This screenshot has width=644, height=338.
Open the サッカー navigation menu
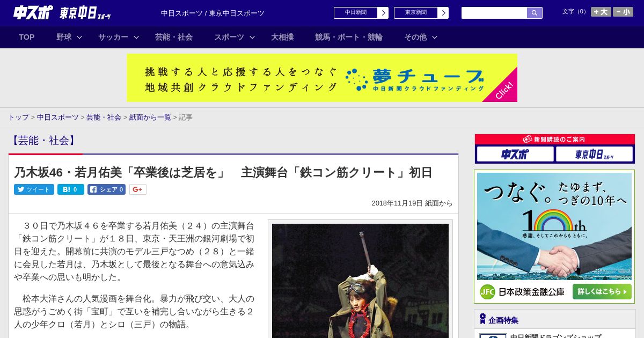(113, 37)
